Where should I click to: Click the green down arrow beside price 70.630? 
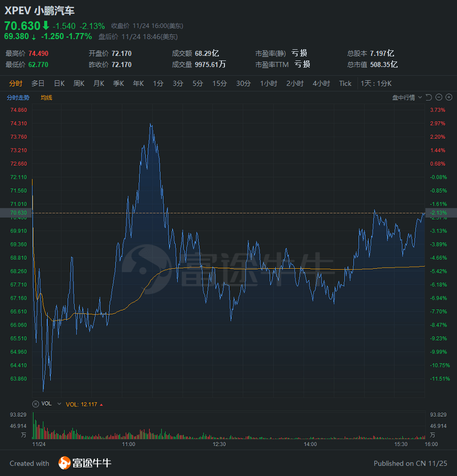click(x=46, y=25)
